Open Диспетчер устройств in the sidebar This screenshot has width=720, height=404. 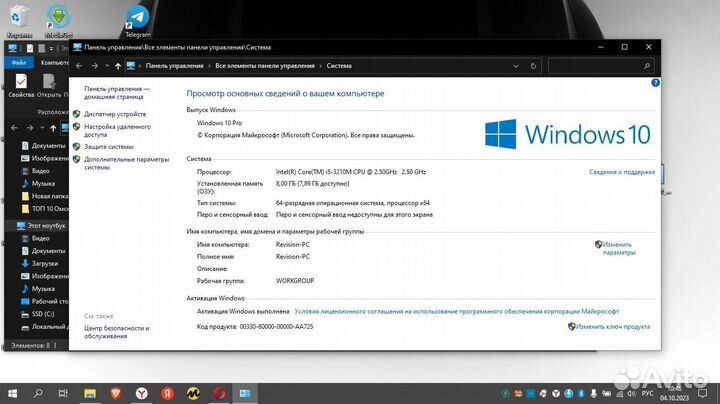tap(115, 114)
